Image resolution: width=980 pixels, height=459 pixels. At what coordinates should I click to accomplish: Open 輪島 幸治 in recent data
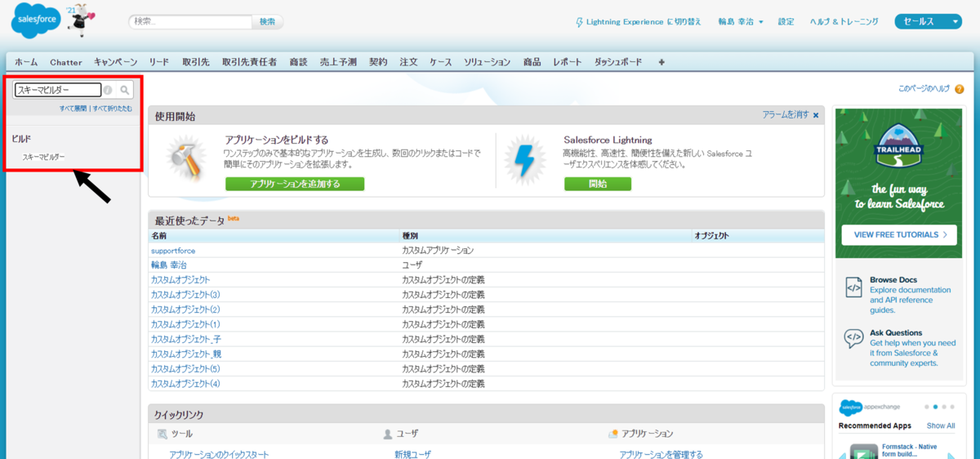169,265
